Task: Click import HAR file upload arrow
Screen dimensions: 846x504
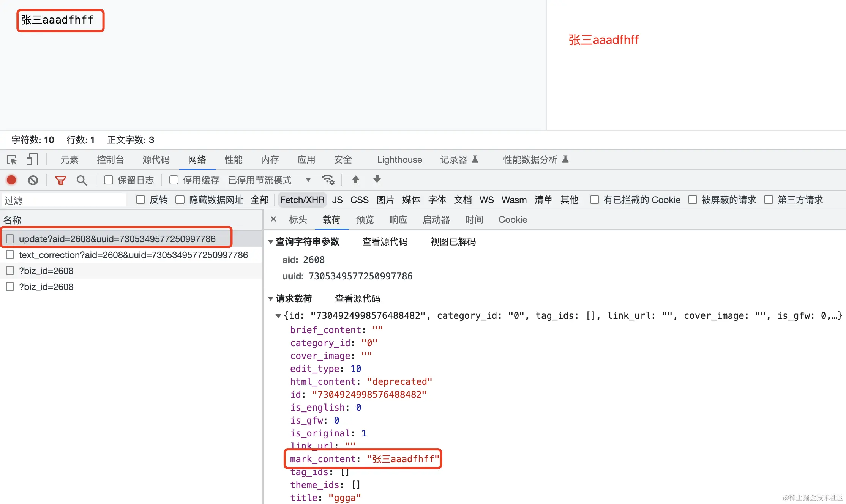Action: pyautogui.click(x=355, y=180)
